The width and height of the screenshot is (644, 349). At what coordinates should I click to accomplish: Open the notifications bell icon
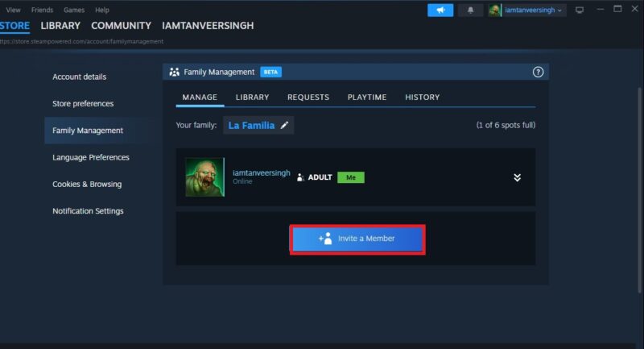pyautogui.click(x=470, y=10)
